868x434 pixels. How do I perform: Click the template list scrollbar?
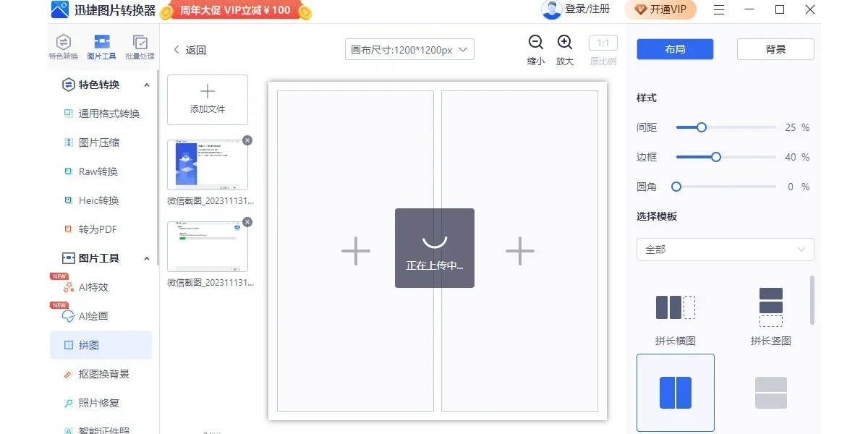point(812,300)
